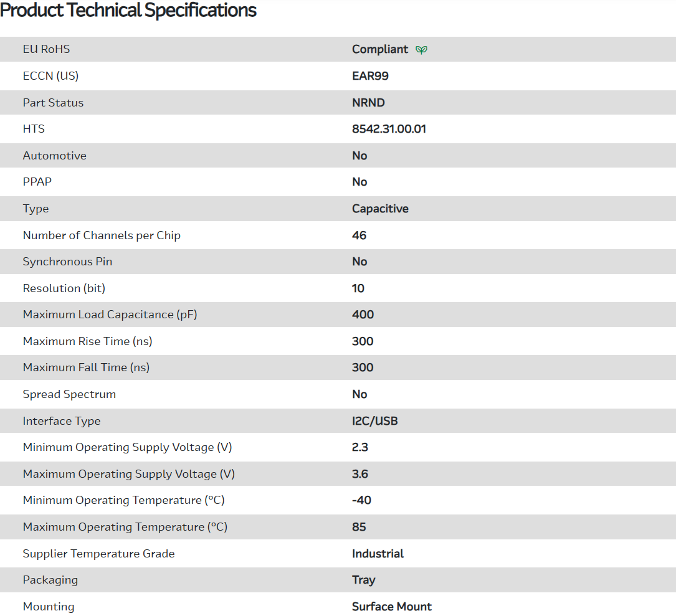The width and height of the screenshot is (676, 616).
Task: Select the Compliant value text
Action: [x=380, y=49]
